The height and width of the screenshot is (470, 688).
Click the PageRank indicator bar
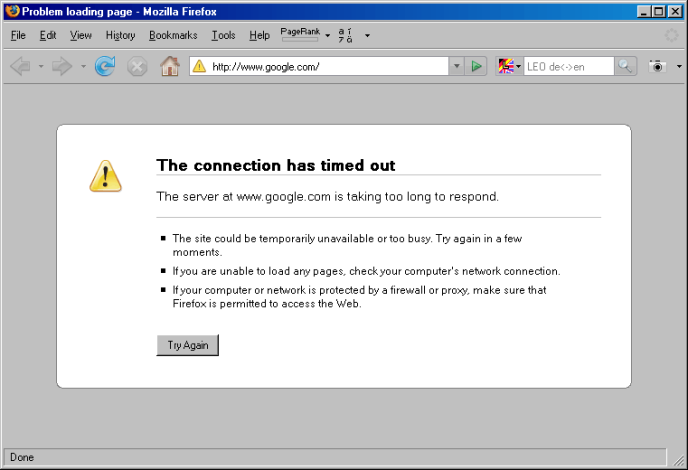(300, 35)
